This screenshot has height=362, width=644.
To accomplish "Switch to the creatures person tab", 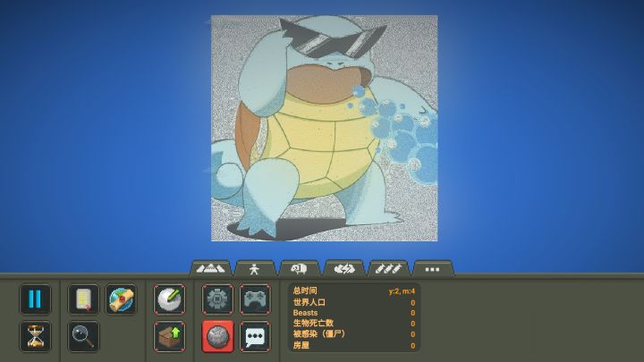I will pos(255,268).
